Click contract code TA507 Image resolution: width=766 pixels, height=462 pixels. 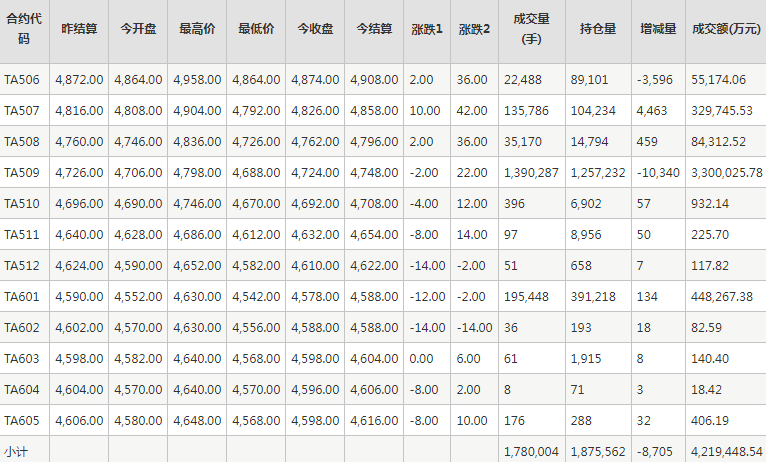22,111
